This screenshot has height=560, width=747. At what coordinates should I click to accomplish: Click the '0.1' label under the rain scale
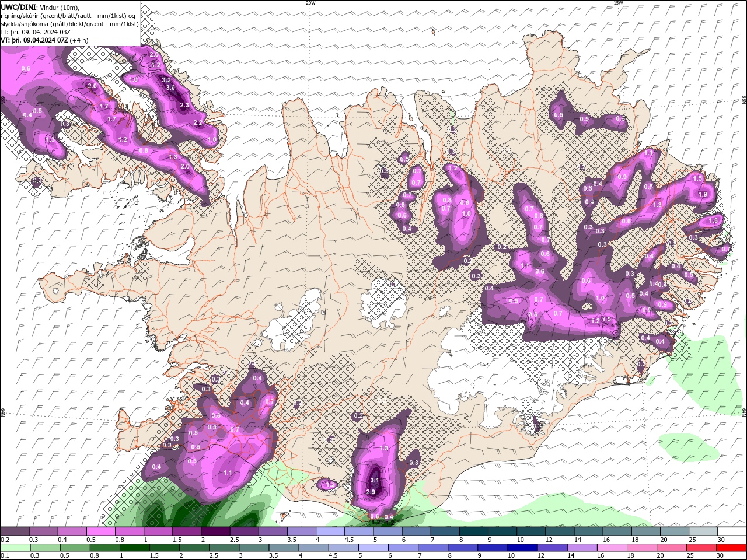click(5, 556)
